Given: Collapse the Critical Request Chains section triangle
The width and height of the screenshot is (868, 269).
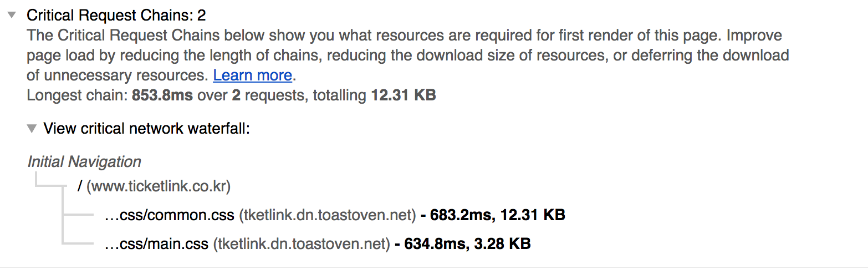Looking at the screenshot, I should (12, 15).
